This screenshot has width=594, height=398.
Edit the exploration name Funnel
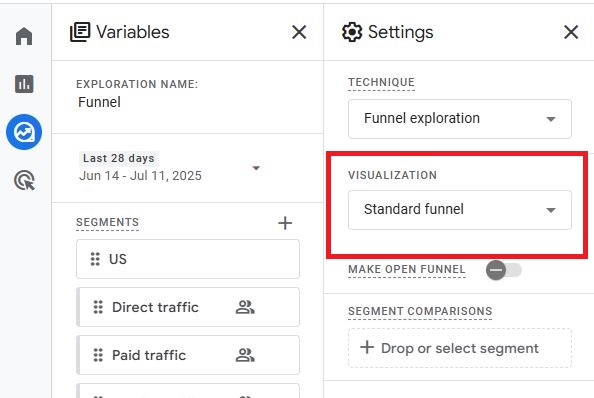pyautogui.click(x=99, y=102)
